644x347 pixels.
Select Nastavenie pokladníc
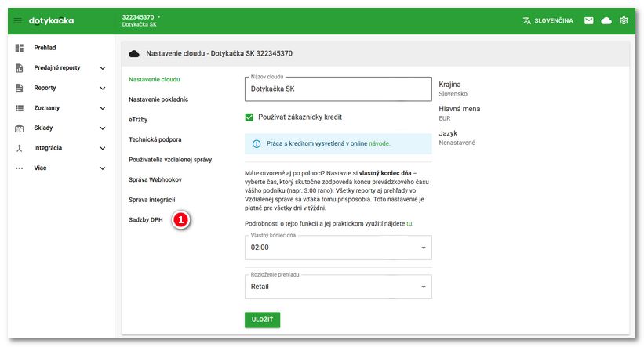coord(158,99)
